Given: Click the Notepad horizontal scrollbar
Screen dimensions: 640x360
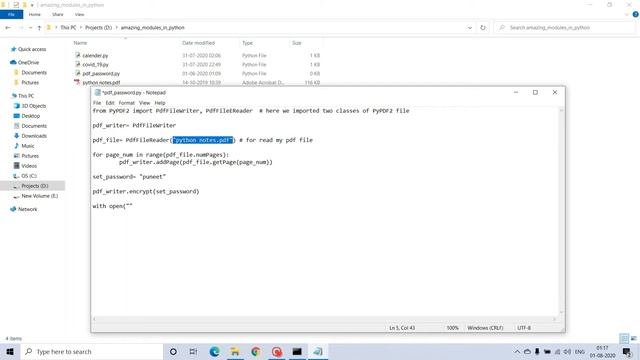Looking at the screenshot, I should point(324,319).
